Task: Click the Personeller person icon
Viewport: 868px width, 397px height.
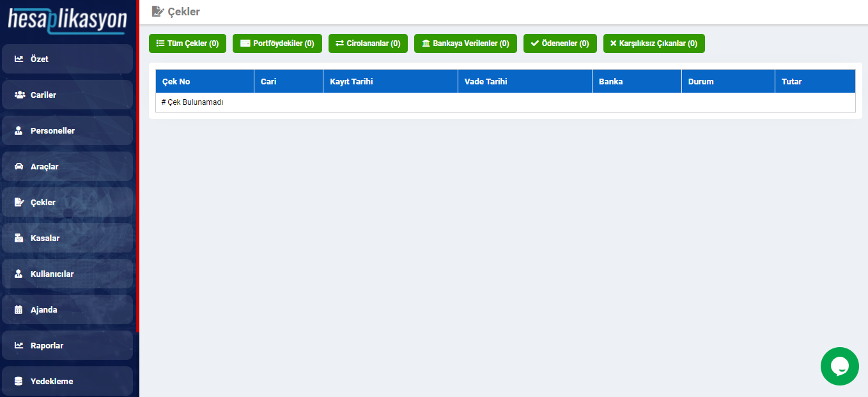Action: point(19,130)
